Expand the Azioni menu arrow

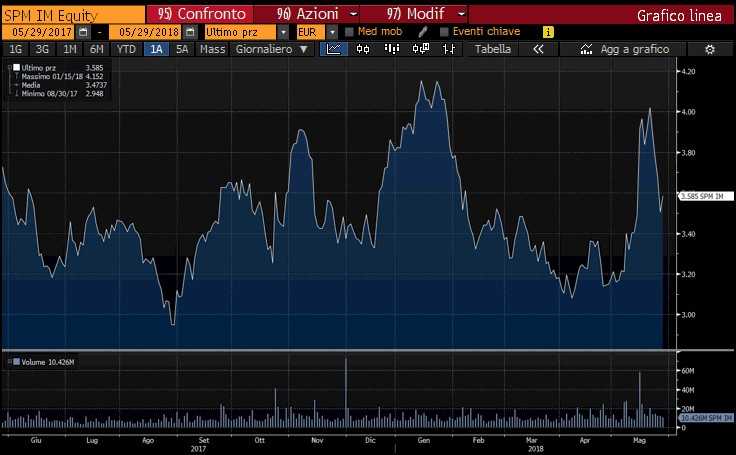click(353, 14)
